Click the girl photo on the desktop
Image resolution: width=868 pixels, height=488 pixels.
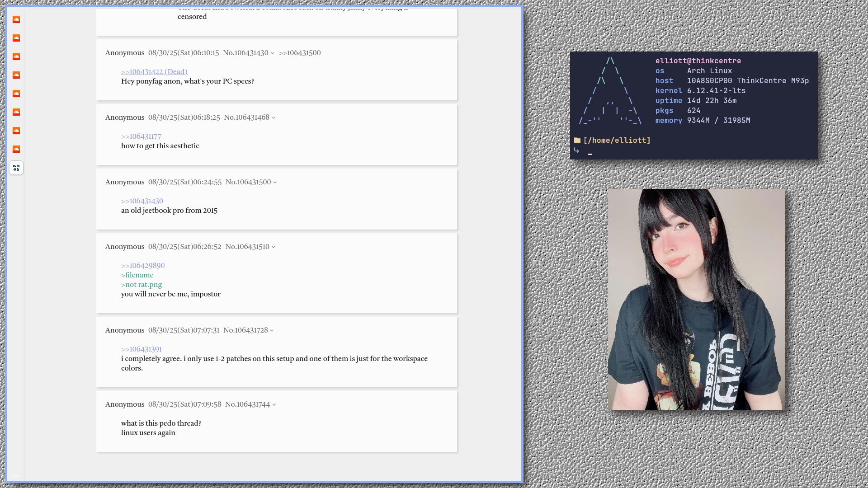[697, 300]
